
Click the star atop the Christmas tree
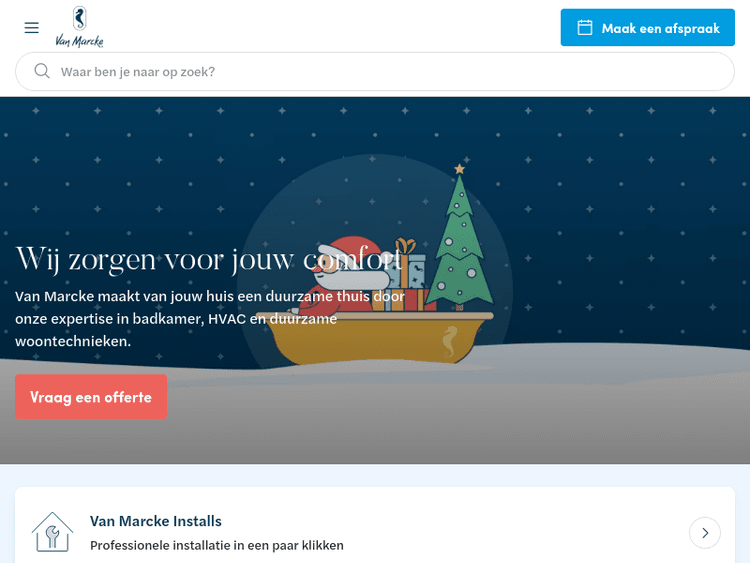pos(460,169)
